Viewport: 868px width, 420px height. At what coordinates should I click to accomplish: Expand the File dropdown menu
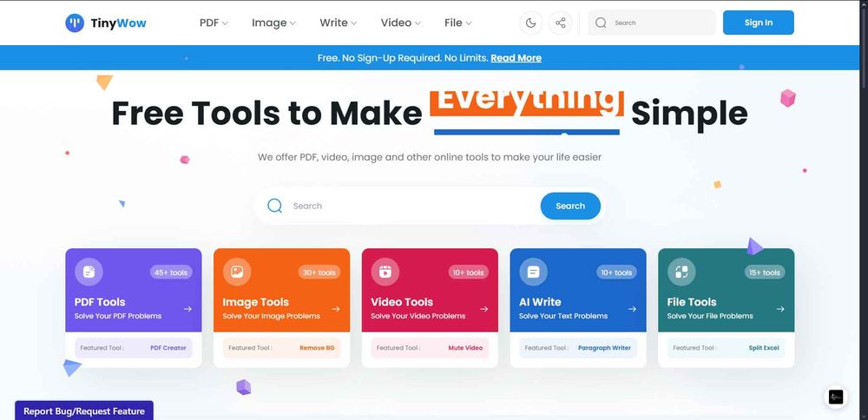click(x=457, y=23)
